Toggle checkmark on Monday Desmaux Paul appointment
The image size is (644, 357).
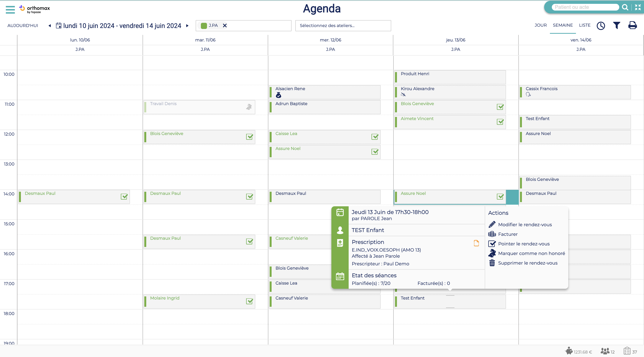124,197
